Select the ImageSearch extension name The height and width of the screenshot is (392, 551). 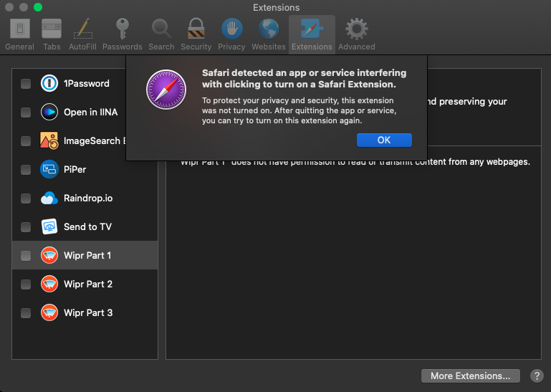(95, 141)
